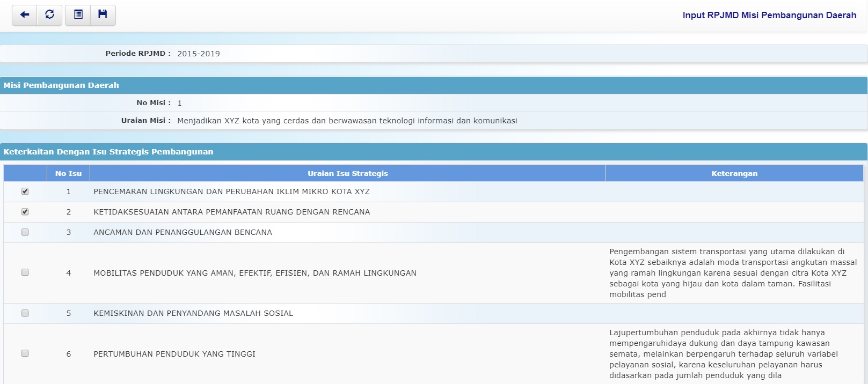Uncheck issue 2 Ketidaksesuaian Pemanfaatan Ruang checkbox
This screenshot has height=384, width=868.
(25, 212)
